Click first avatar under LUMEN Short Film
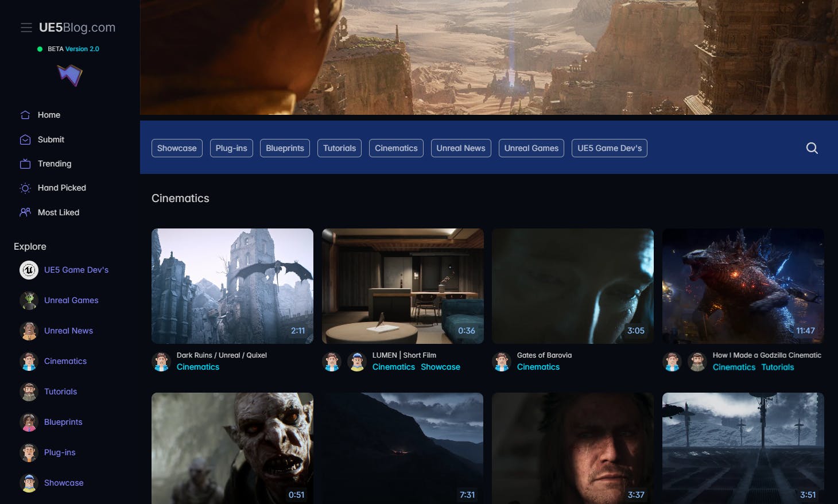 tap(332, 362)
